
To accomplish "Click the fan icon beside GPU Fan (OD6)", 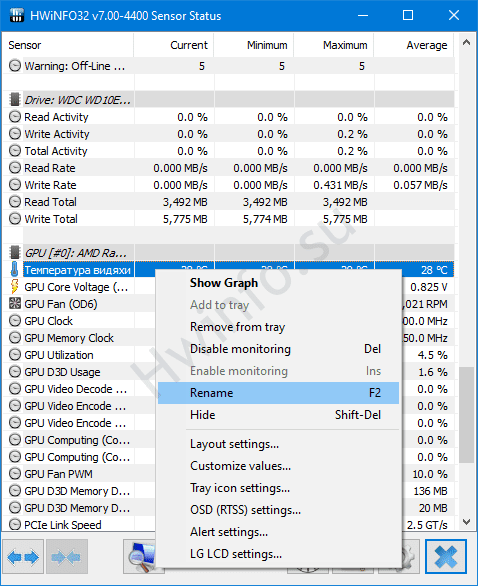I will click(x=15, y=304).
